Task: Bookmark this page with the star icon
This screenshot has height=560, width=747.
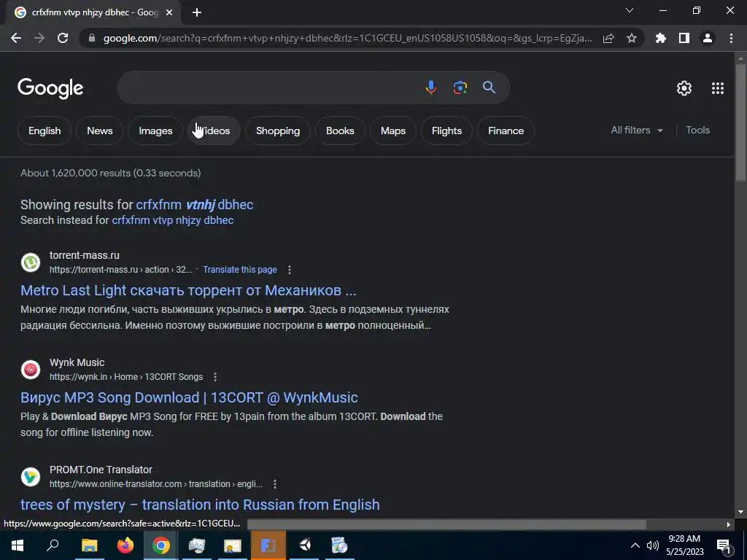Action: coord(632,38)
